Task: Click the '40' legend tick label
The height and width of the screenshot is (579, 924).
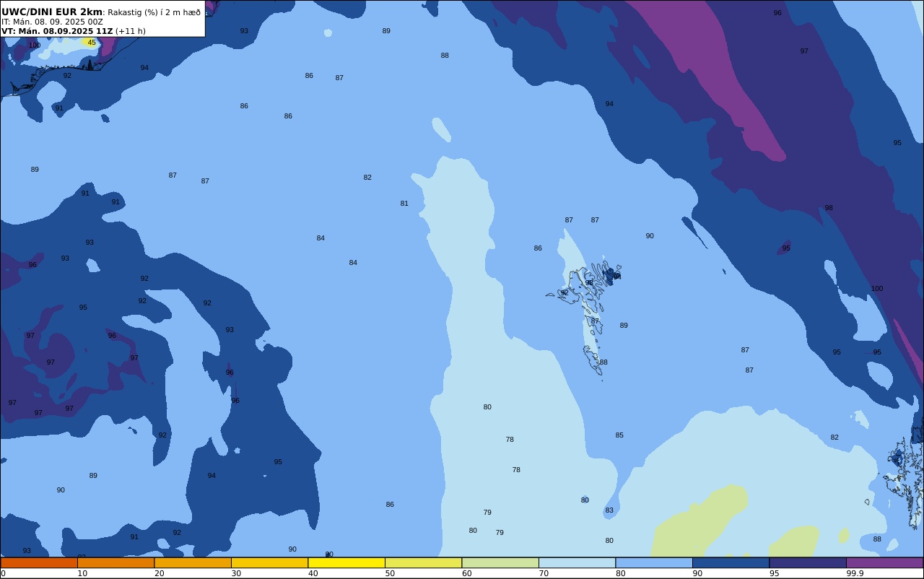Action: [x=313, y=573]
